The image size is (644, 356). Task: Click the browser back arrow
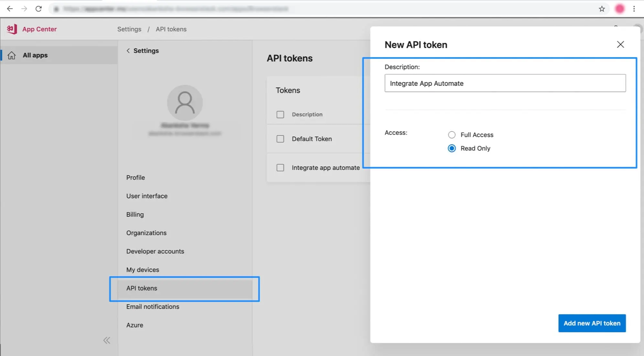(10, 9)
